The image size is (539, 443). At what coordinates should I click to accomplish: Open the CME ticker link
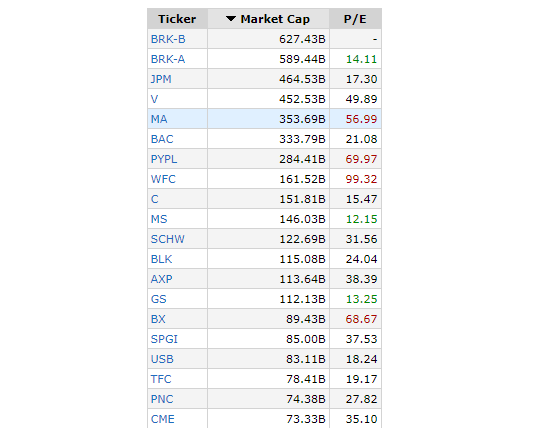pos(163,419)
